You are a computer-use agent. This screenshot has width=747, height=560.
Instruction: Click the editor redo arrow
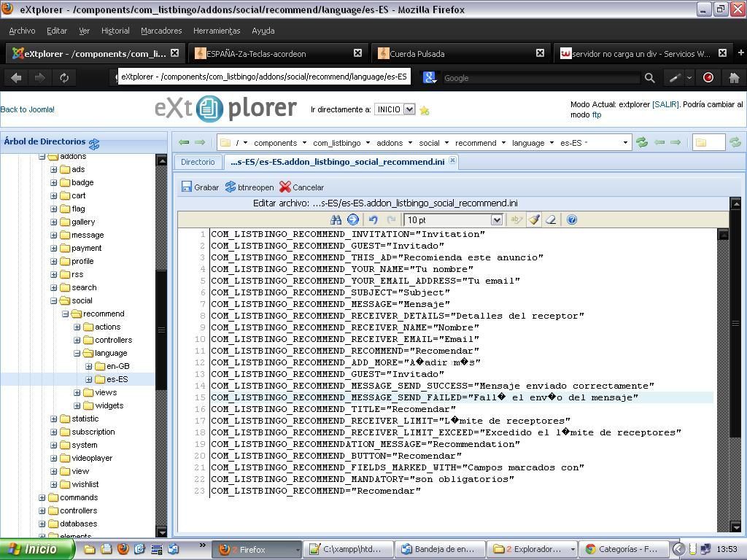[x=391, y=219]
